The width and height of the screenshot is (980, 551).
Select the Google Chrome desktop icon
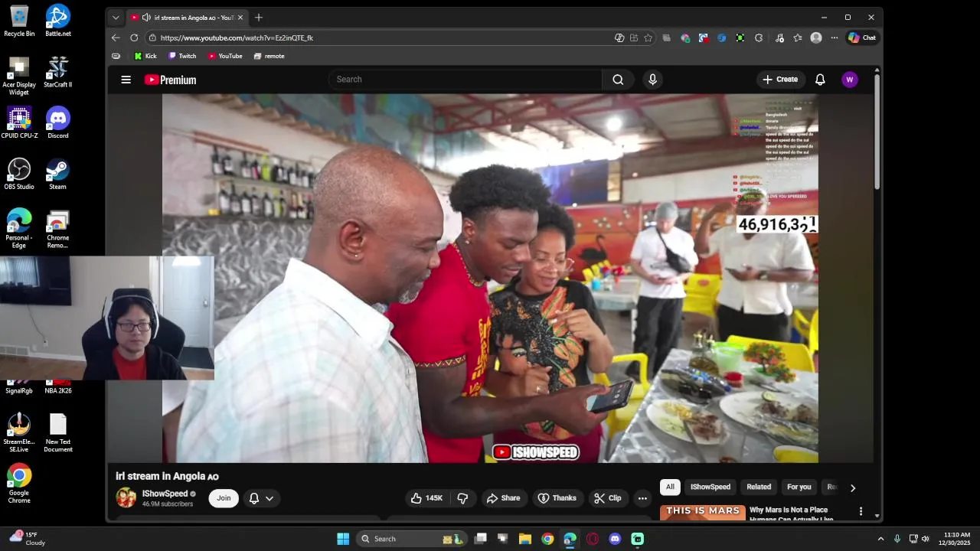19,484
